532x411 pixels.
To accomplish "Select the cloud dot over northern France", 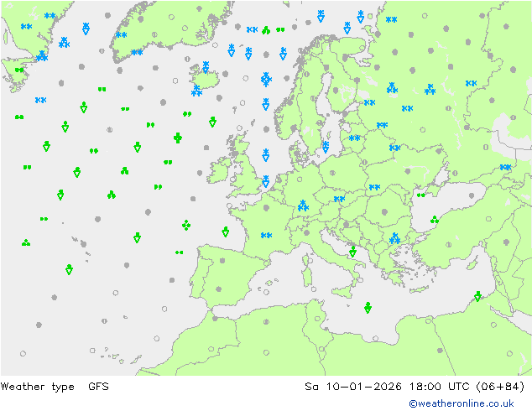I will tap(266, 207).
